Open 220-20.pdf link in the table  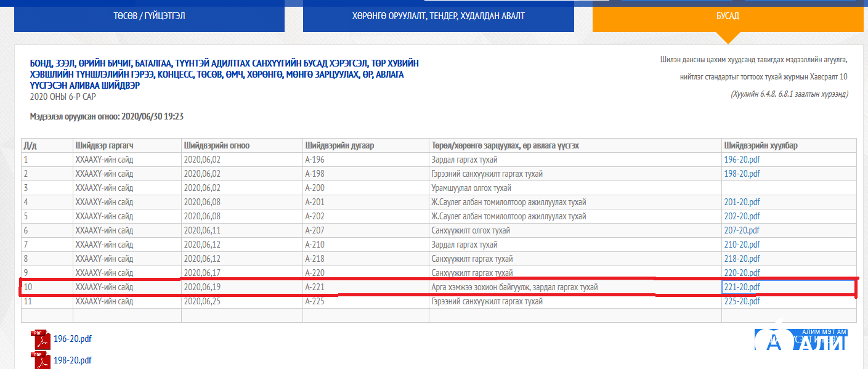point(742,273)
